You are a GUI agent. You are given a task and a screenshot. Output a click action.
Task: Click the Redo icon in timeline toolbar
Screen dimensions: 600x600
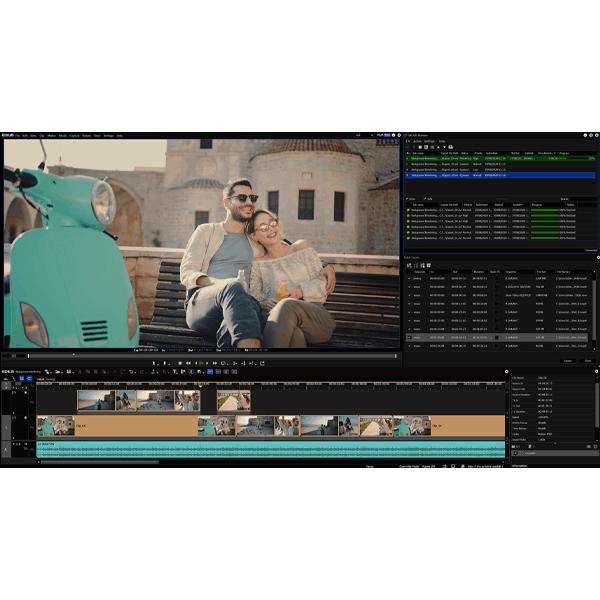142,372
